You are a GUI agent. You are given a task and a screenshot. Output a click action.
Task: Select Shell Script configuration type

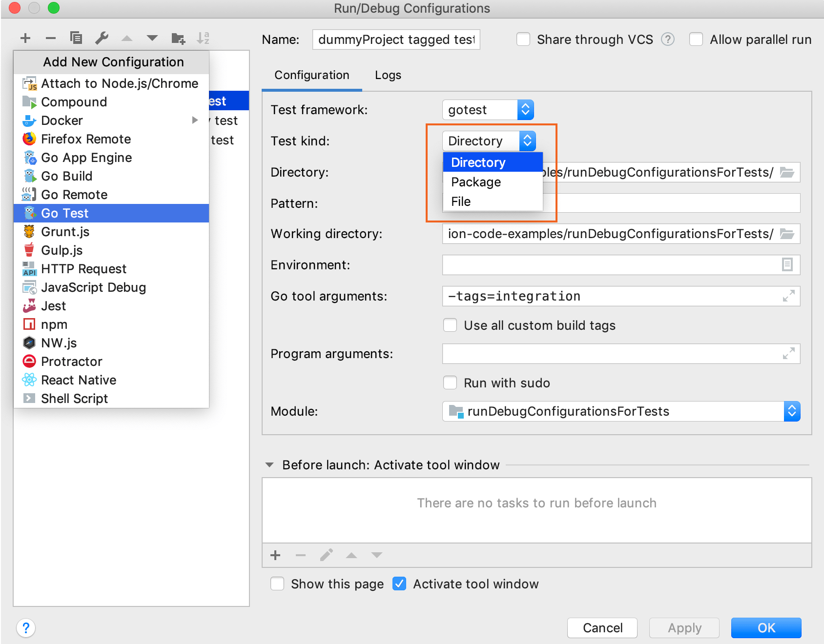pos(111,399)
